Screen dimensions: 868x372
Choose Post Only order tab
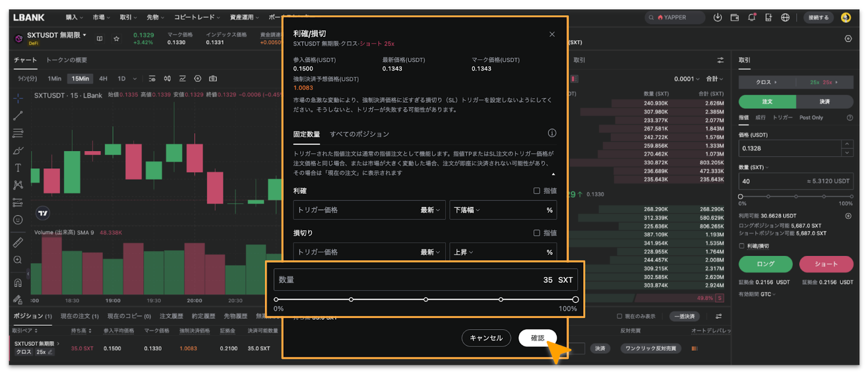tap(811, 118)
